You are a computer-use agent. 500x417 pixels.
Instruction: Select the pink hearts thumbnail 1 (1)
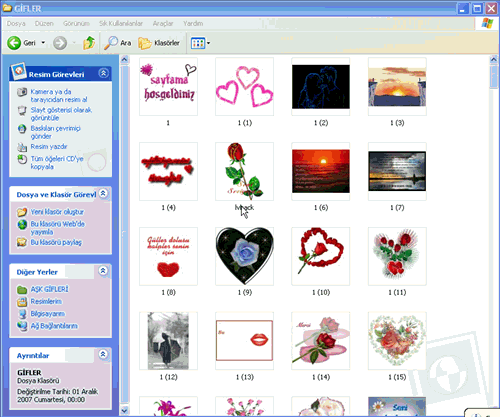coord(244,86)
